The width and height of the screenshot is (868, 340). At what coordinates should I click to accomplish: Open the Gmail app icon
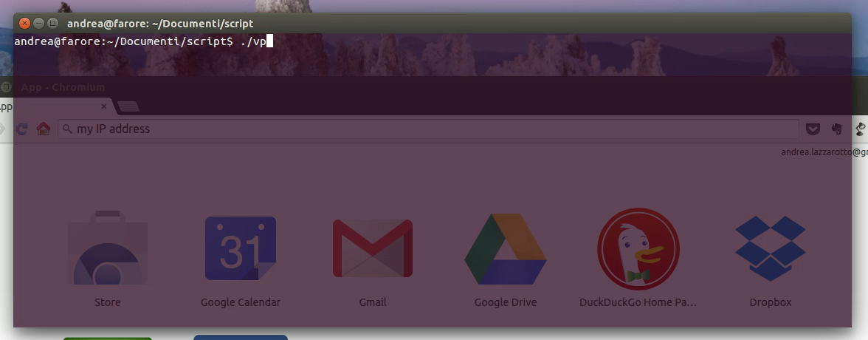click(x=372, y=249)
